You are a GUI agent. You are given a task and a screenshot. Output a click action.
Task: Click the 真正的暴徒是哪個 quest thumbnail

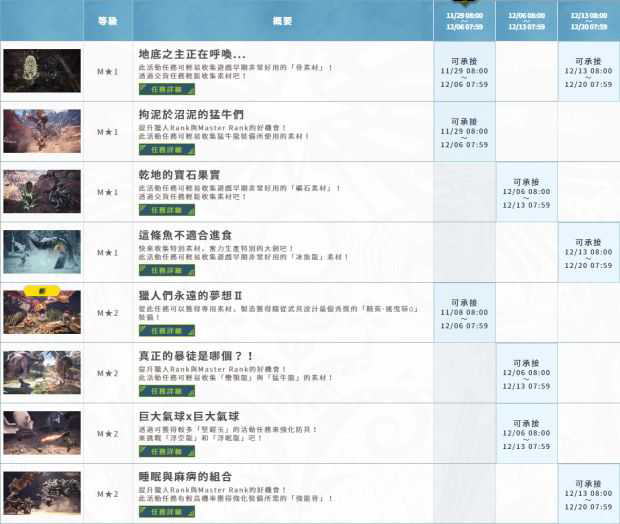[41, 372]
